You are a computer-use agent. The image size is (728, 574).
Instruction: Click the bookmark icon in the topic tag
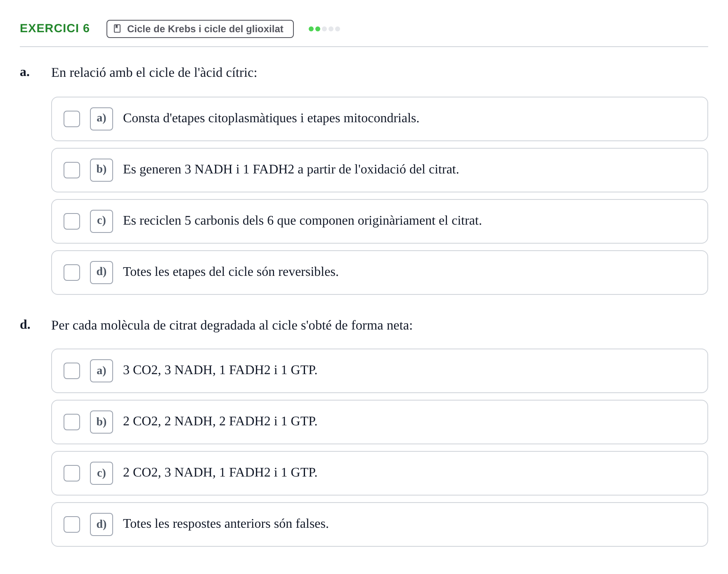117,29
